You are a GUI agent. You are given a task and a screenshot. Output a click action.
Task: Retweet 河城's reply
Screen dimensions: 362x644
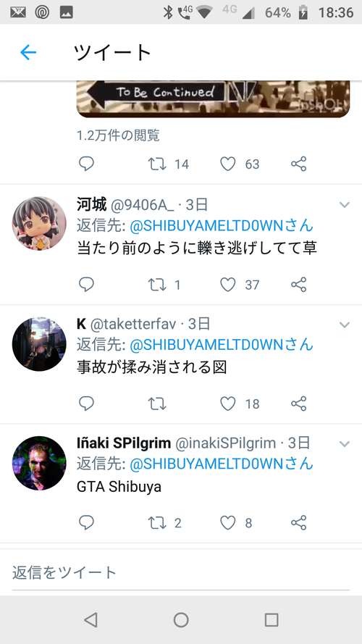coord(157,285)
